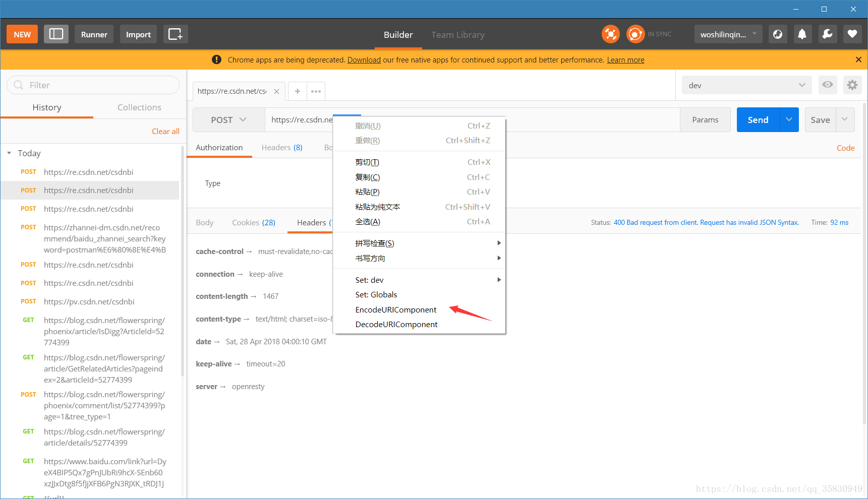Viewport: 868px width, 499px height.
Task: Open response Body tab
Action: point(205,223)
